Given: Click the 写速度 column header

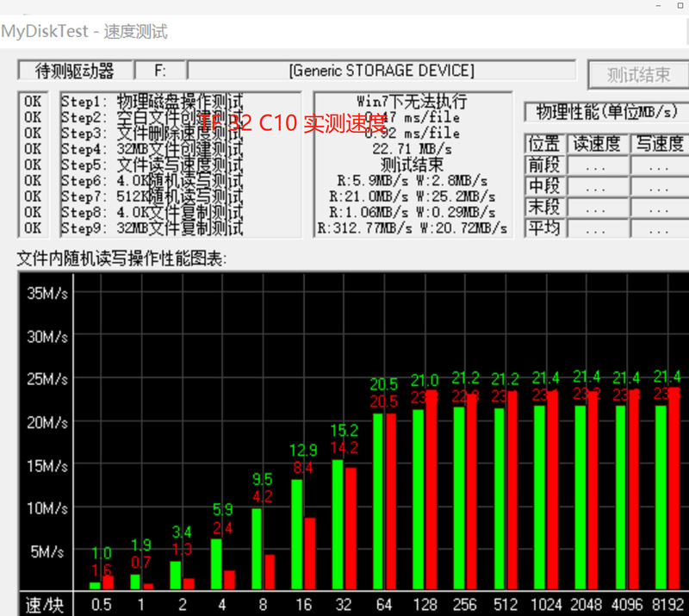Looking at the screenshot, I should tap(660, 144).
